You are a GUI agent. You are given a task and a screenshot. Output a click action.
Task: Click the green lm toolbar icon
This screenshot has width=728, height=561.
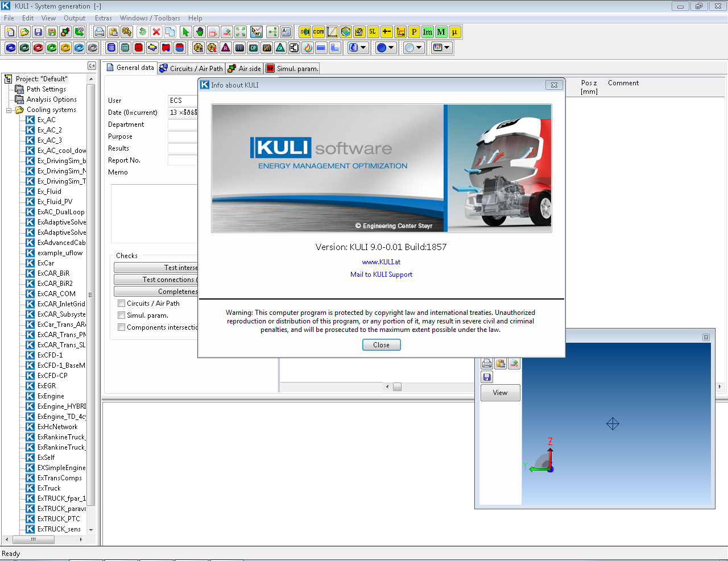pyautogui.click(x=428, y=32)
